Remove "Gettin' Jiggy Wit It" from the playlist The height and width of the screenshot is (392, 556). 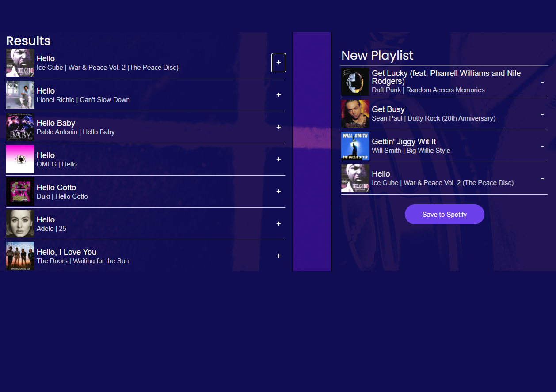coord(542,146)
